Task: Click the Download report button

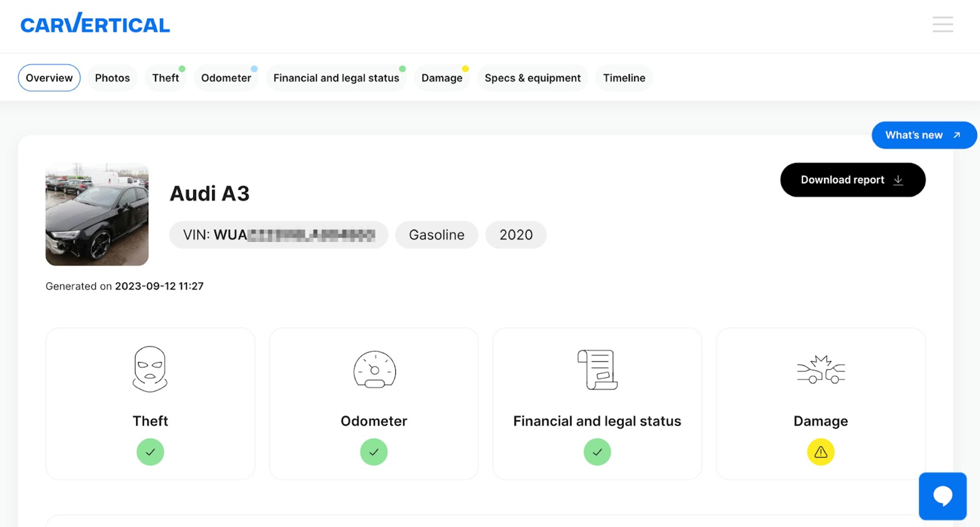Action: (x=853, y=180)
